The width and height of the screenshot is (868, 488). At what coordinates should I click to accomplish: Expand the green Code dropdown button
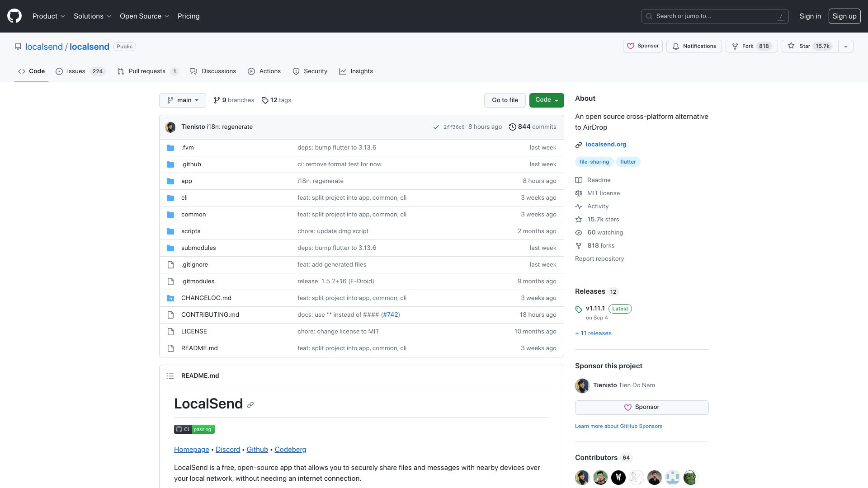(547, 100)
